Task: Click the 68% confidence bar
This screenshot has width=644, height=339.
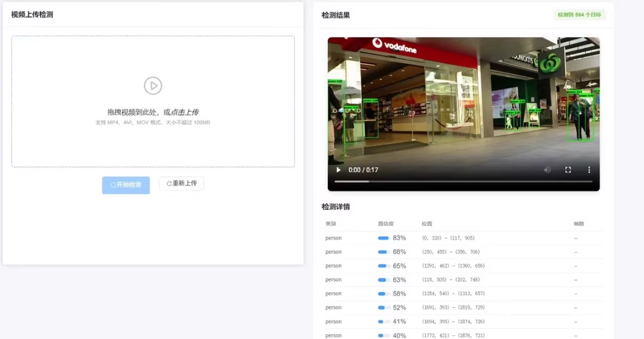Action: click(x=384, y=252)
